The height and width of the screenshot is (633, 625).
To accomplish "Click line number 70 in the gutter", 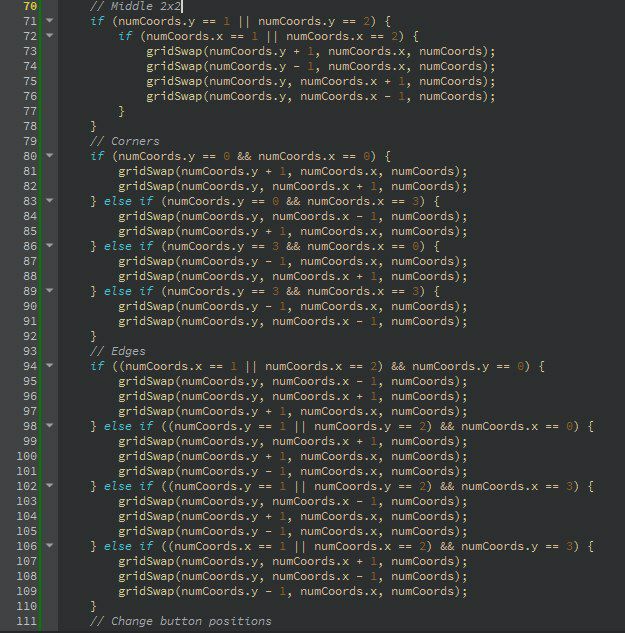I will (x=30, y=6).
